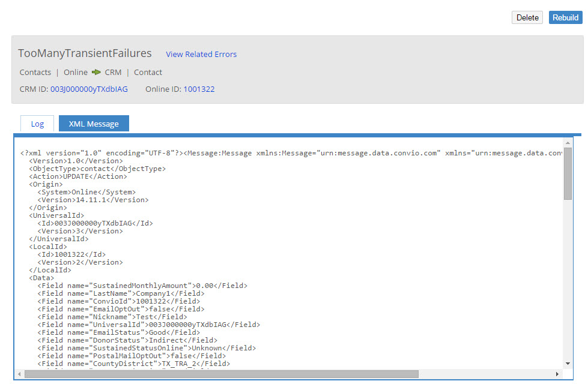Click the Version 1.0 line
The image size is (588, 384).
pos(76,161)
